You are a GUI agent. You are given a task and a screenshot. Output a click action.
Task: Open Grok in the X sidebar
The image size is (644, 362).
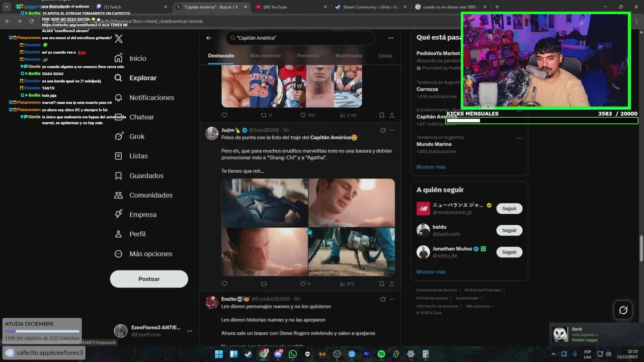[x=129, y=136]
